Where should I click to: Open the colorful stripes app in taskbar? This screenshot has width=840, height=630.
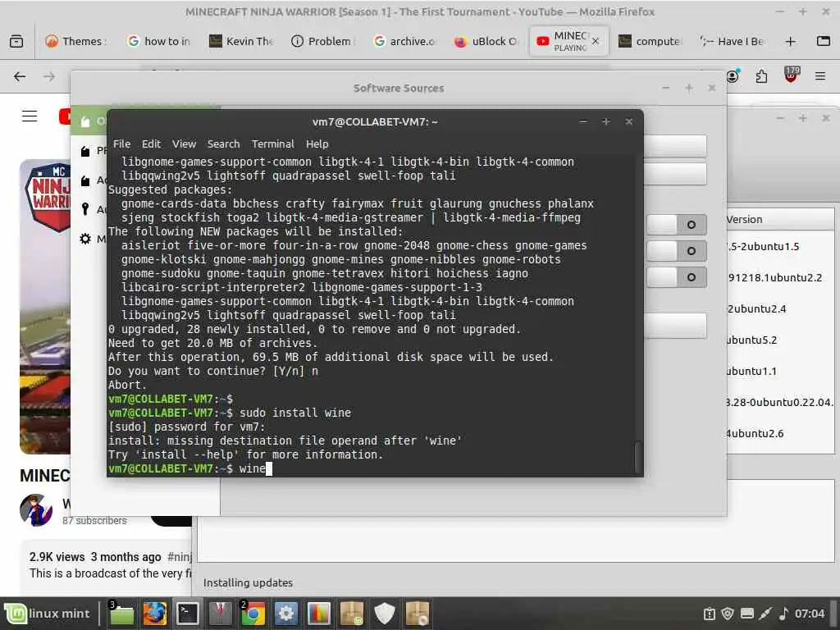318,614
